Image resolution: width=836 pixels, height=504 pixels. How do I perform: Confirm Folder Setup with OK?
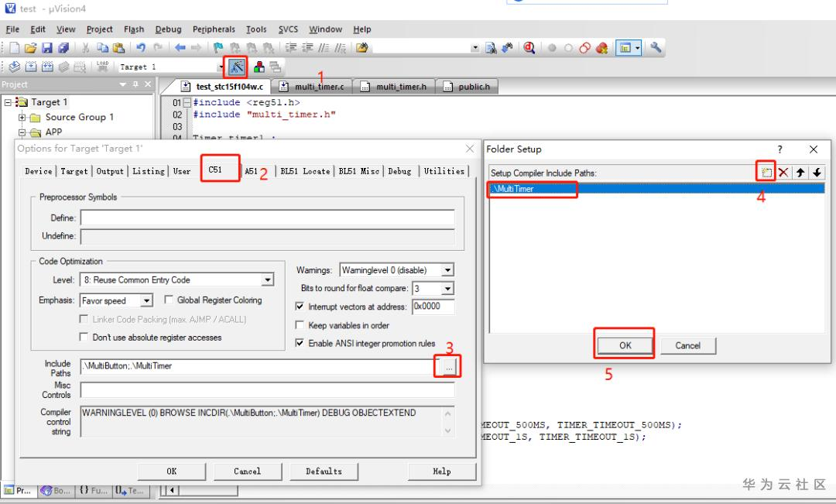[x=625, y=345]
